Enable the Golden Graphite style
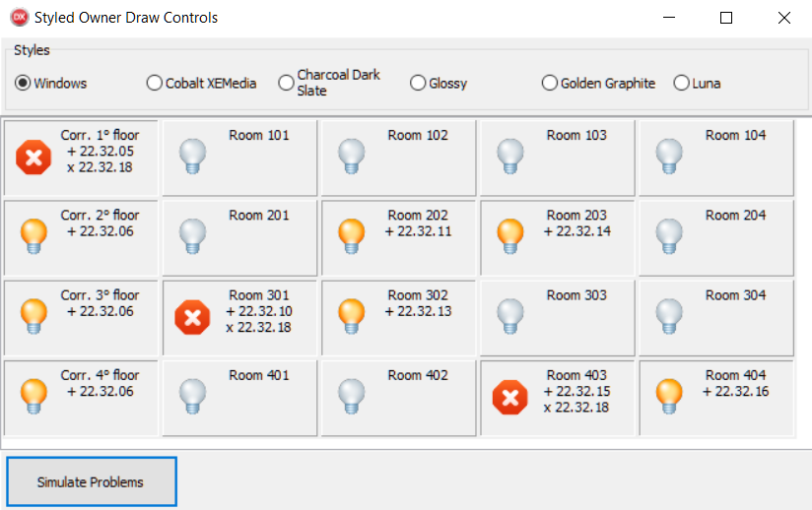The height and width of the screenshot is (510, 812). click(x=550, y=84)
